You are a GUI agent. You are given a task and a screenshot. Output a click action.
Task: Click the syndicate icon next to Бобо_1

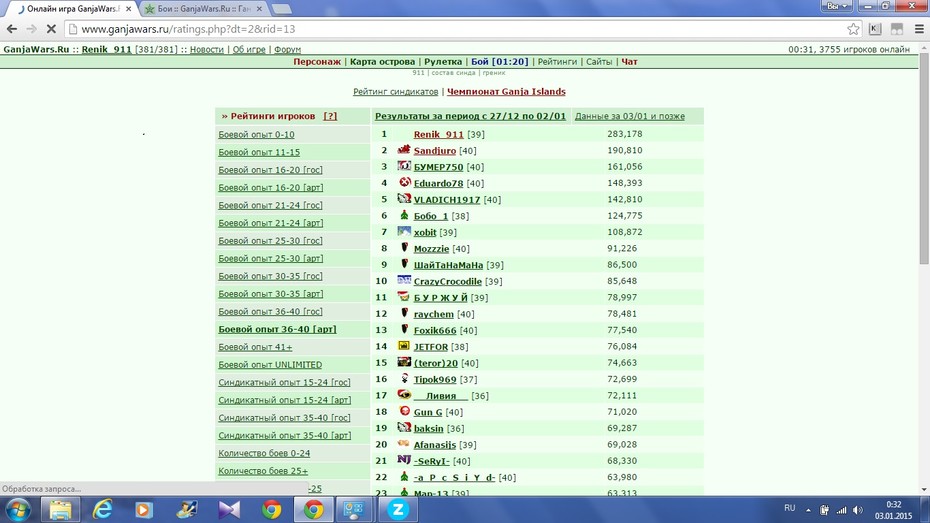click(x=405, y=215)
